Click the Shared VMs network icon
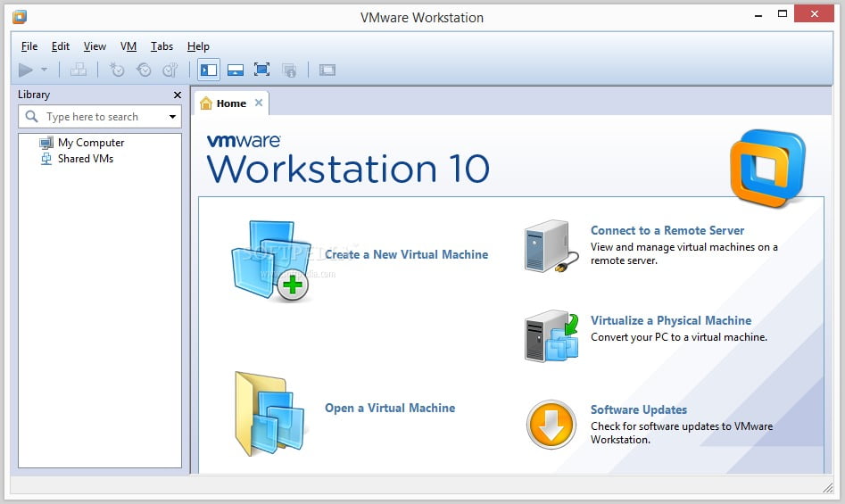The image size is (845, 504). click(x=46, y=159)
